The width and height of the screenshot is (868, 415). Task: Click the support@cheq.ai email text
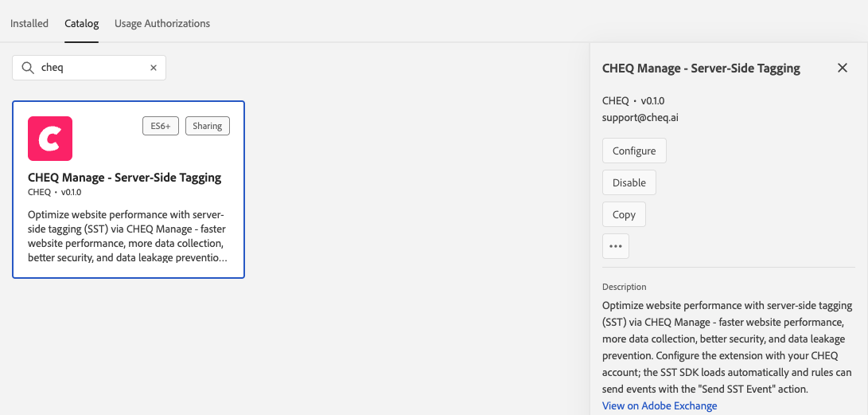tap(640, 117)
